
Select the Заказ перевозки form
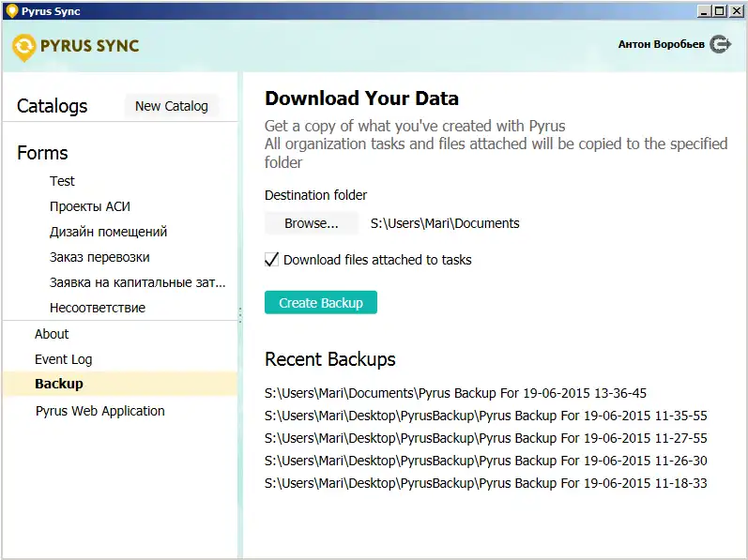pos(99,257)
